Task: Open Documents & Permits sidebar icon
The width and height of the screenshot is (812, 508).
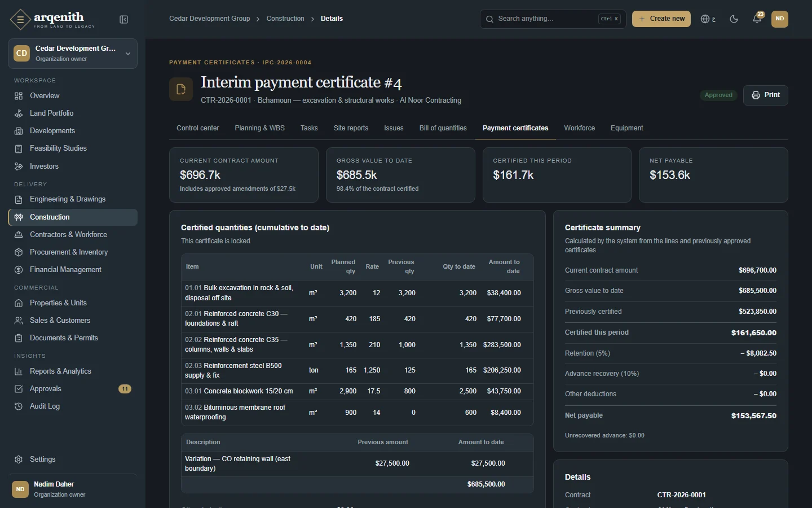Action: [19, 338]
